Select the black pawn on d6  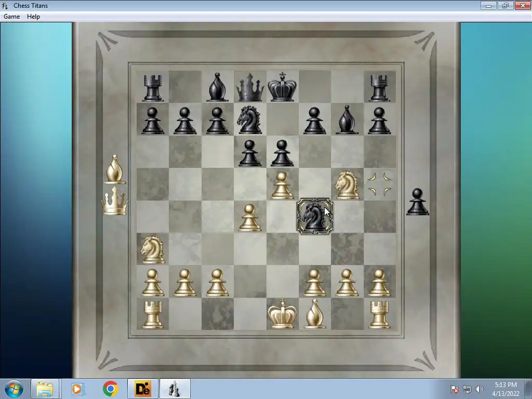250,153
